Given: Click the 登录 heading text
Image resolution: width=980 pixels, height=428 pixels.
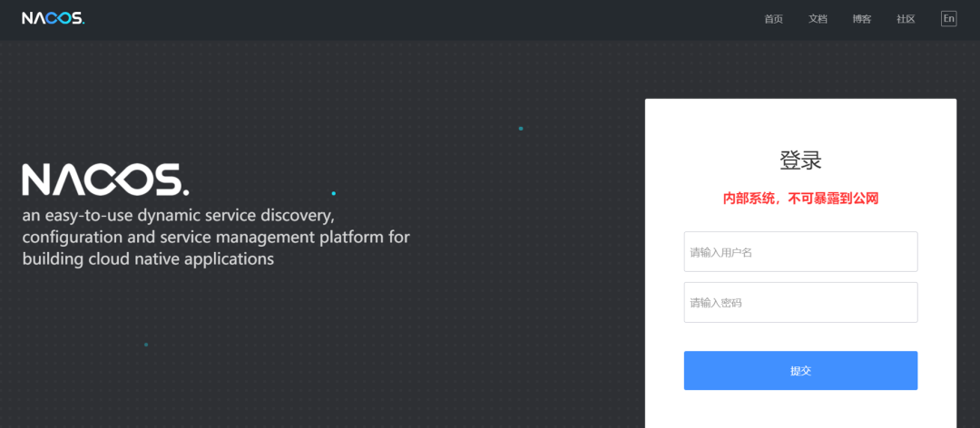Looking at the screenshot, I should pyautogui.click(x=800, y=160).
